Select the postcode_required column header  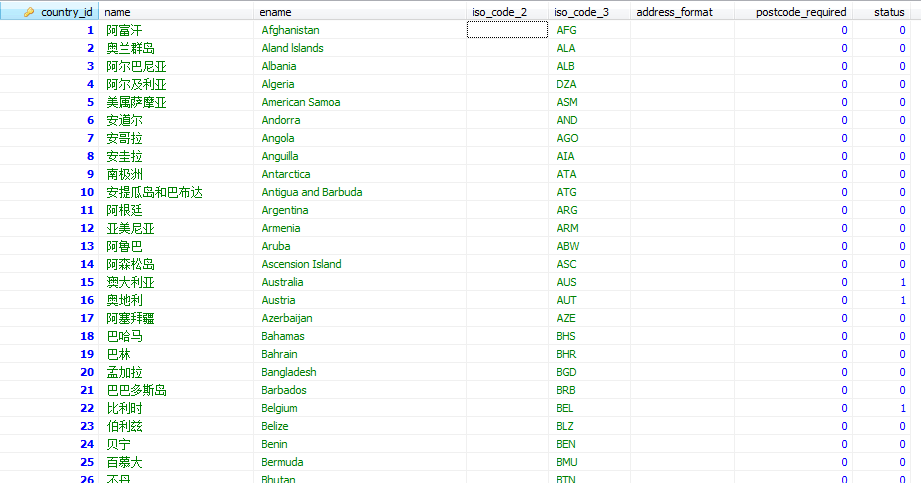pos(801,12)
